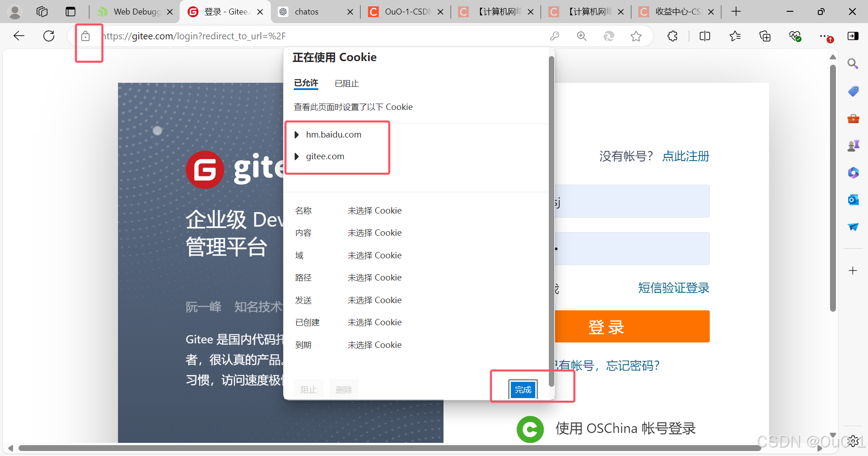
Task: Close the 登录 - Gitee tab
Action: [x=260, y=12]
